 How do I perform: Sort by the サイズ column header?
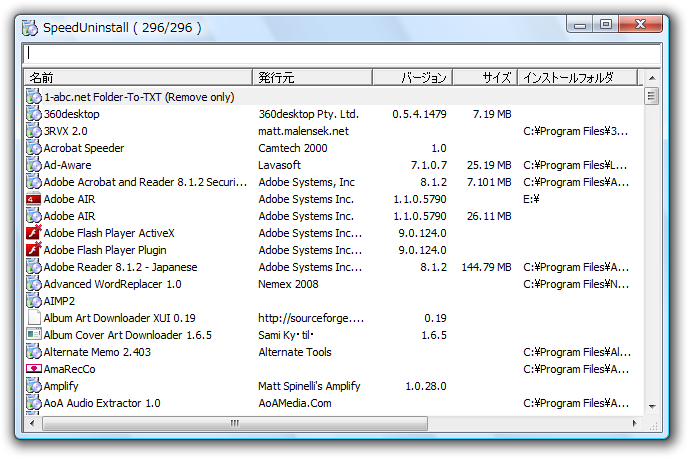[485, 78]
